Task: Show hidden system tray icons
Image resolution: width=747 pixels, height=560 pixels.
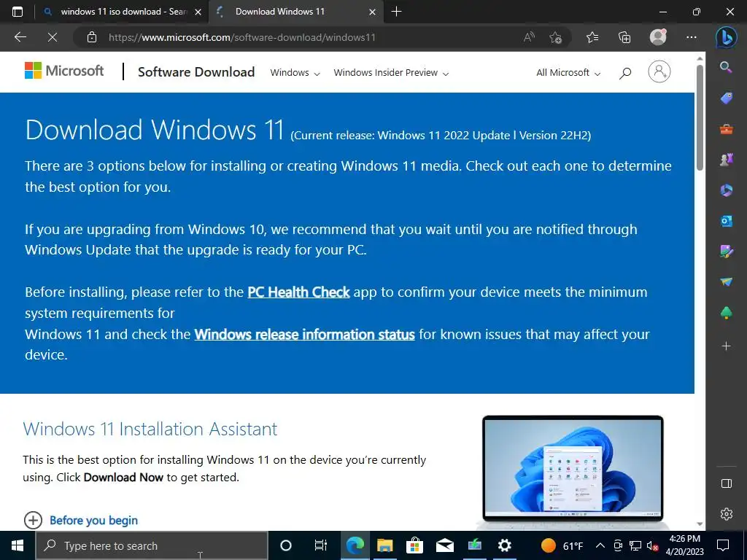Action: 600,545
